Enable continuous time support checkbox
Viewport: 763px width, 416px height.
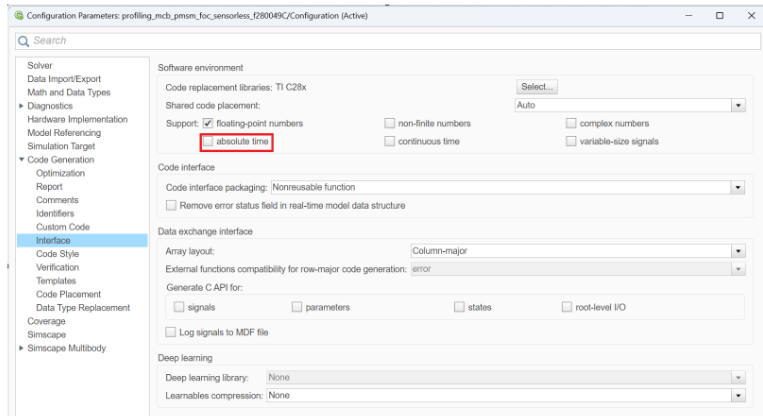click(x=390, y=142)
